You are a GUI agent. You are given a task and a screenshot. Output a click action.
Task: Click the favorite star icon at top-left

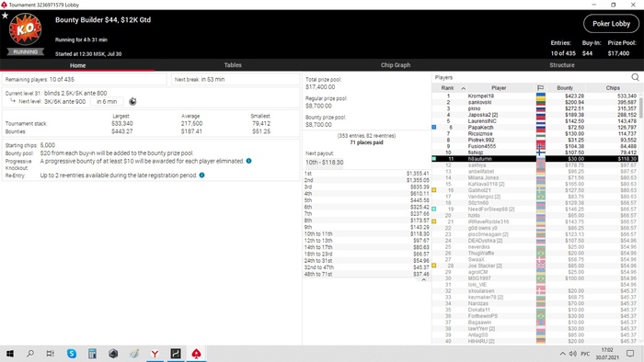[5, 16]
